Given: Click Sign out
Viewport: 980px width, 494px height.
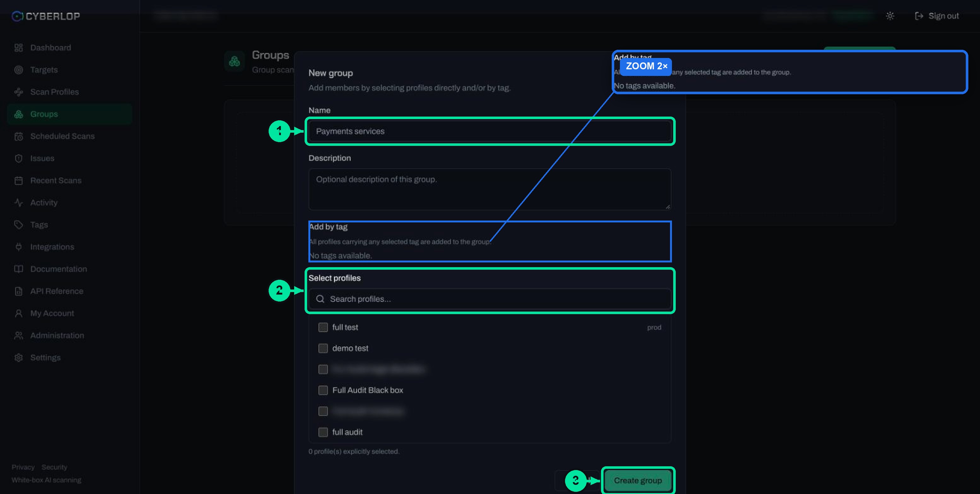Looking at the screenshot, I should (936, 16).
